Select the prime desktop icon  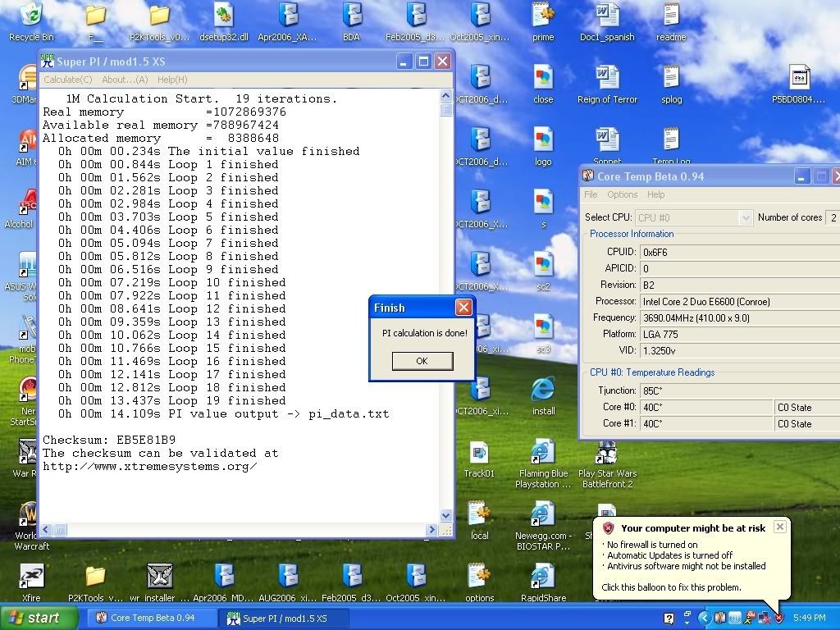tap(543, 22)
